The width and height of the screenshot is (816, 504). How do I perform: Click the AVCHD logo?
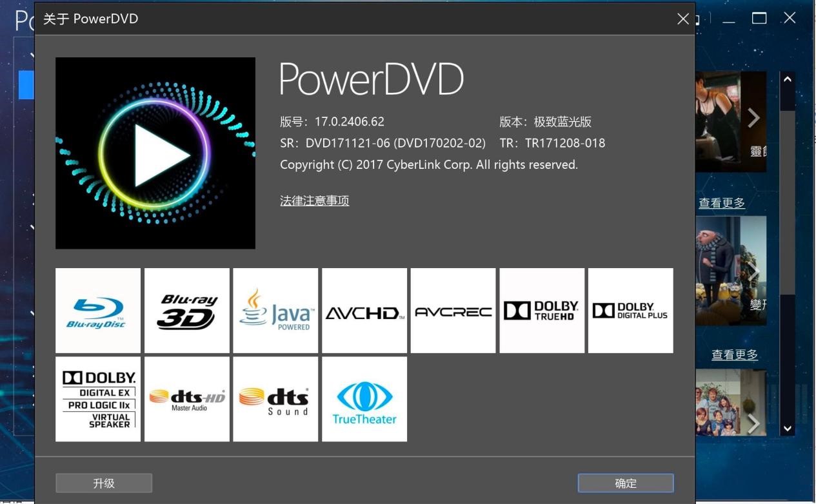tap(364, 310)
